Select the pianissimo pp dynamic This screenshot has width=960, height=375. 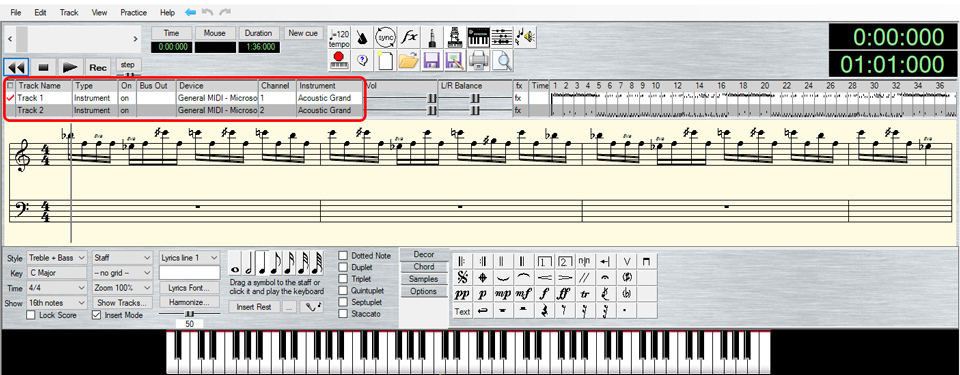pos(462,294)
